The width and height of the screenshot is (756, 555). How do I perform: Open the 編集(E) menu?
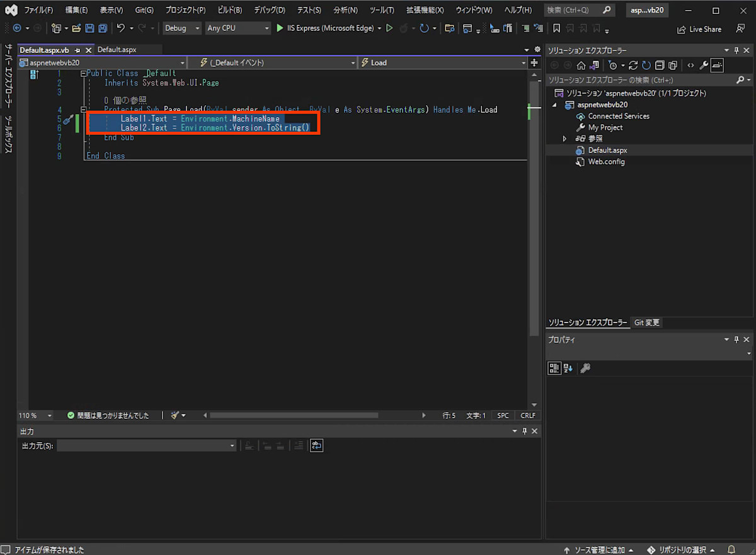pos(76,10)
